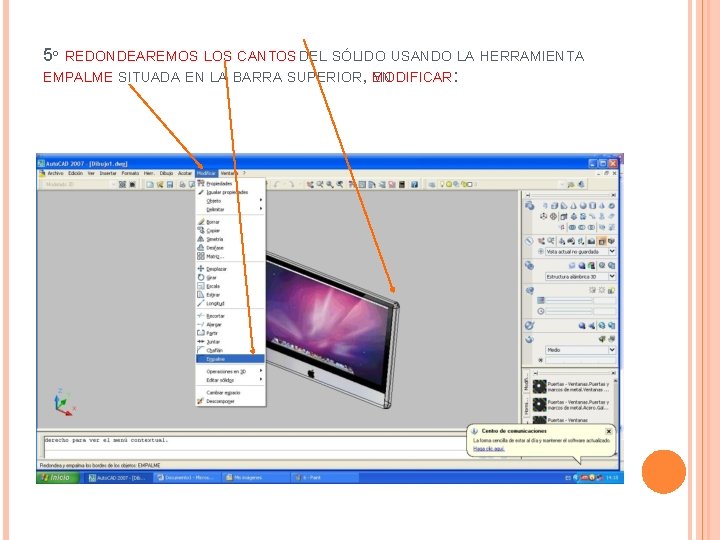
Task: Close the Centro de comunicaciones balloon
Action: 608,431
